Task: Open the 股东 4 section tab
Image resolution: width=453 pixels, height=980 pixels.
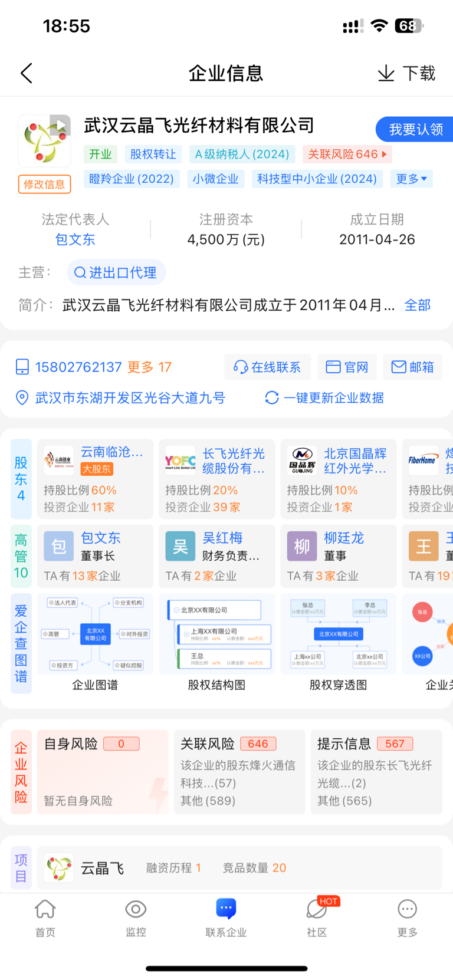Action: click(21, 479)
